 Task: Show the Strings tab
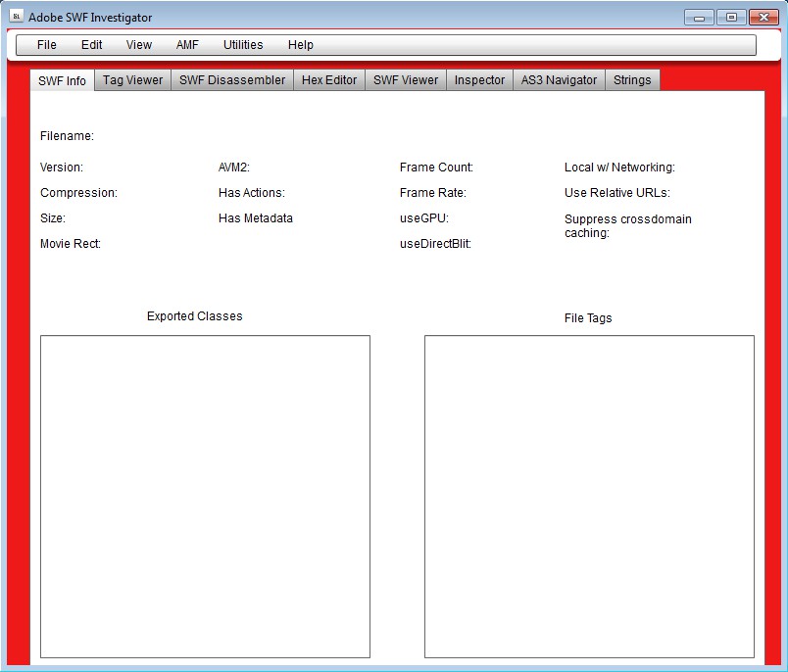pos(632,80)
